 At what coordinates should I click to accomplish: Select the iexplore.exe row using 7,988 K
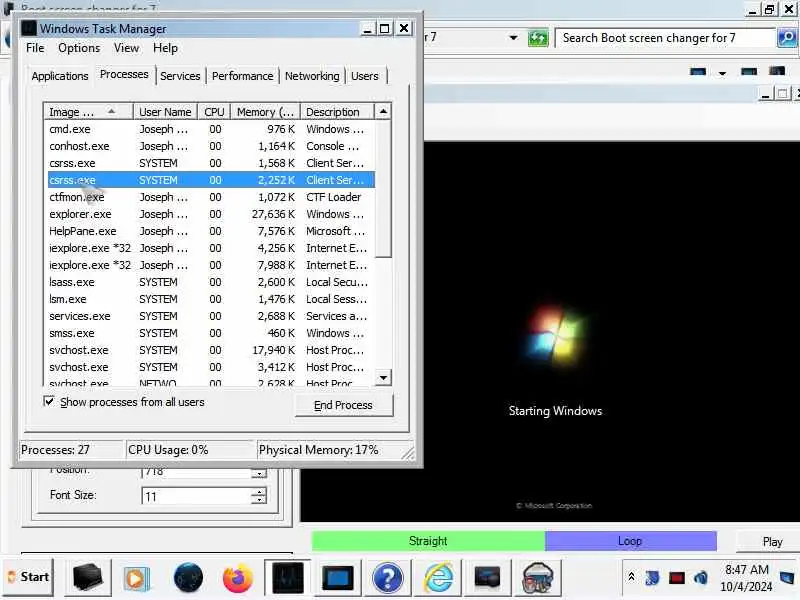[210, 265]
